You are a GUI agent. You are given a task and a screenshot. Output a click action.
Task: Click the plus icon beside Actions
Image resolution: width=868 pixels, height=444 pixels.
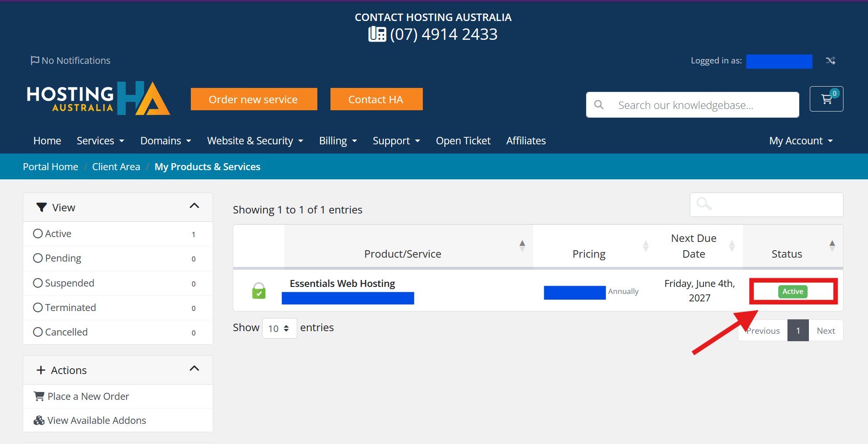click(41, 370)
